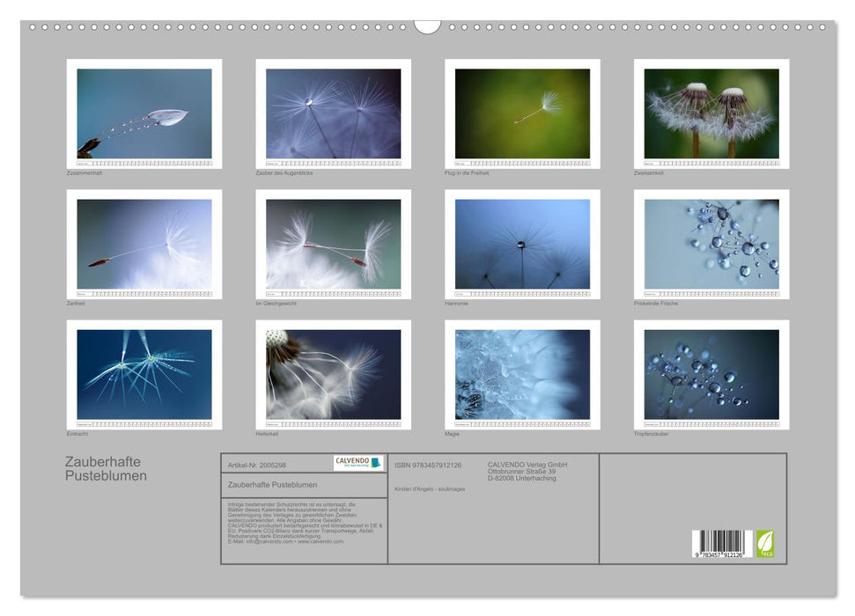
Task: Click the calendar hanger notch at top
Action: [427, 26]
